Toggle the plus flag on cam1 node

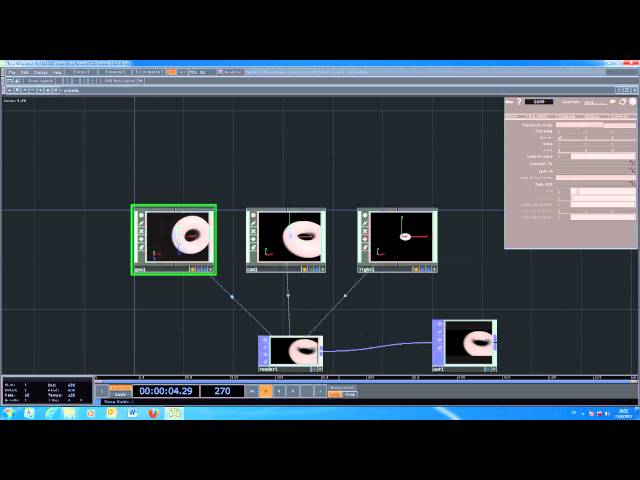click(322, 269)
